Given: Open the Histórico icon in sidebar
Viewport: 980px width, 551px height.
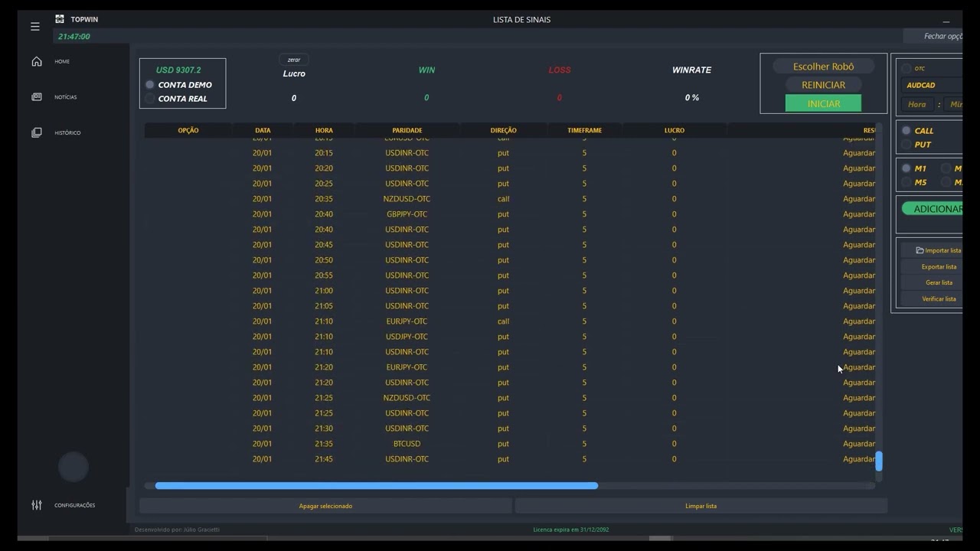Looking at the screenshot, I should (37, 132).
